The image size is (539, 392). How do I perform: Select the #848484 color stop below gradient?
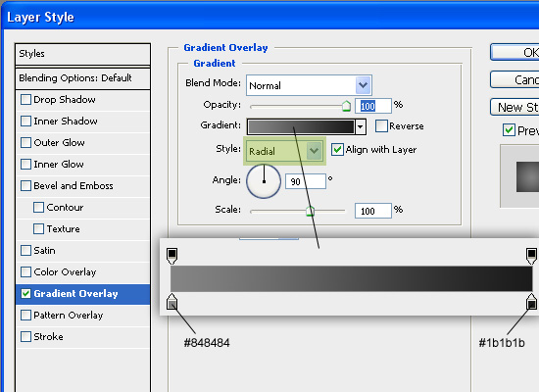(x=171, y=302)
